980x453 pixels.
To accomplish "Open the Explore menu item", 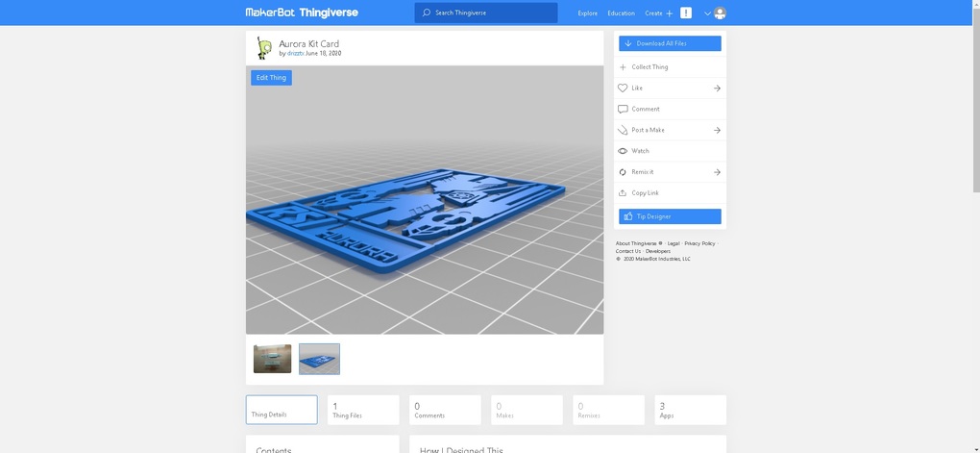I will click(x=587, y=13).
